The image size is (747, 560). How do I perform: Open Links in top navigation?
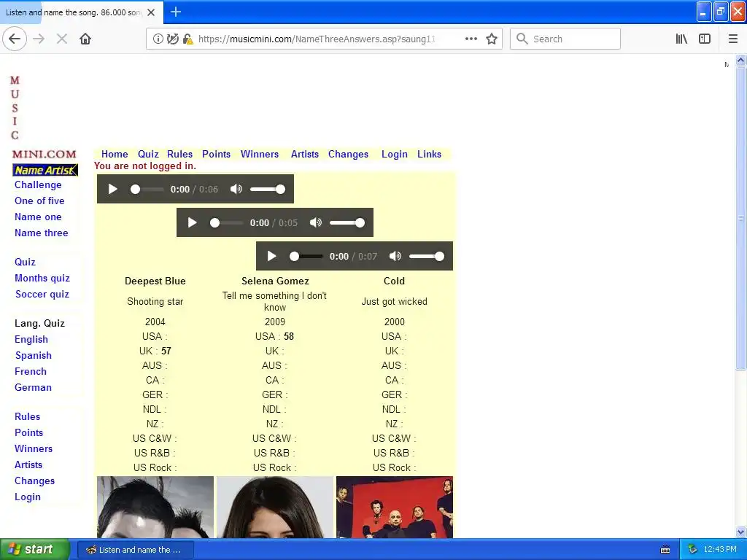(x=429, y=154)
